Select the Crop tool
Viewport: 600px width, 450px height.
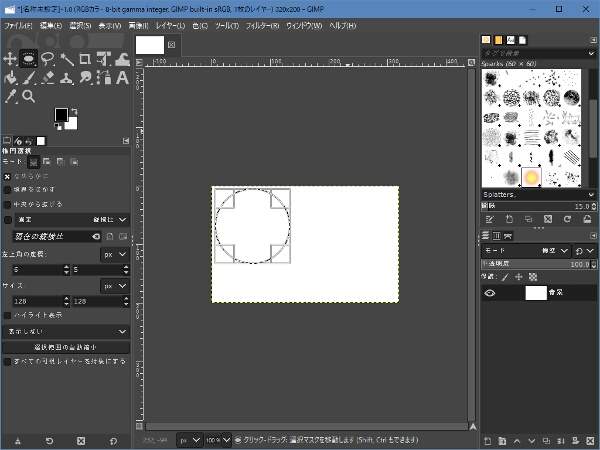(x=84, y=59)
